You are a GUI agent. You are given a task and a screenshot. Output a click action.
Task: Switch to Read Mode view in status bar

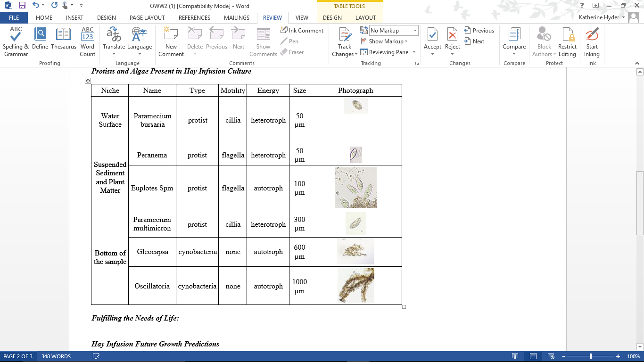pyautogui.click(x=515, y=356)
